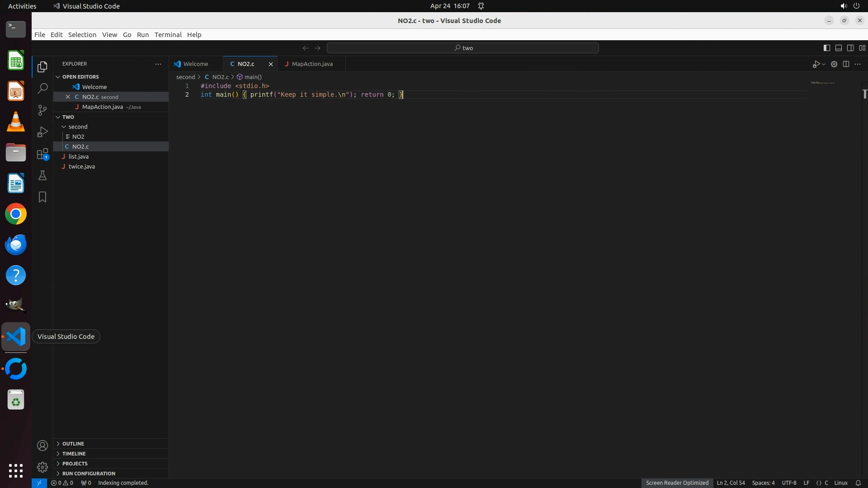The height and width of the screenshot is (488, 868).
Task: Open the Bookmarks view icon
Action: [x=42, y=197]
